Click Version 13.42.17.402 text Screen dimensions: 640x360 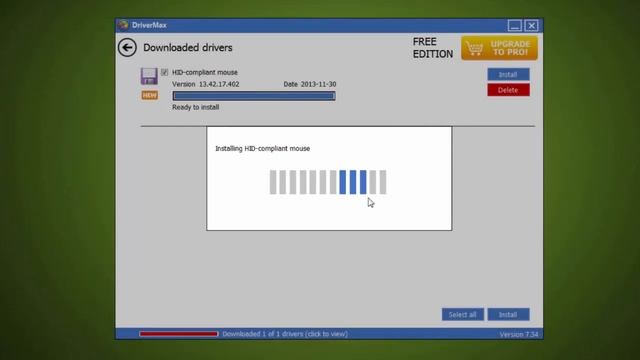tap(206, 84)
